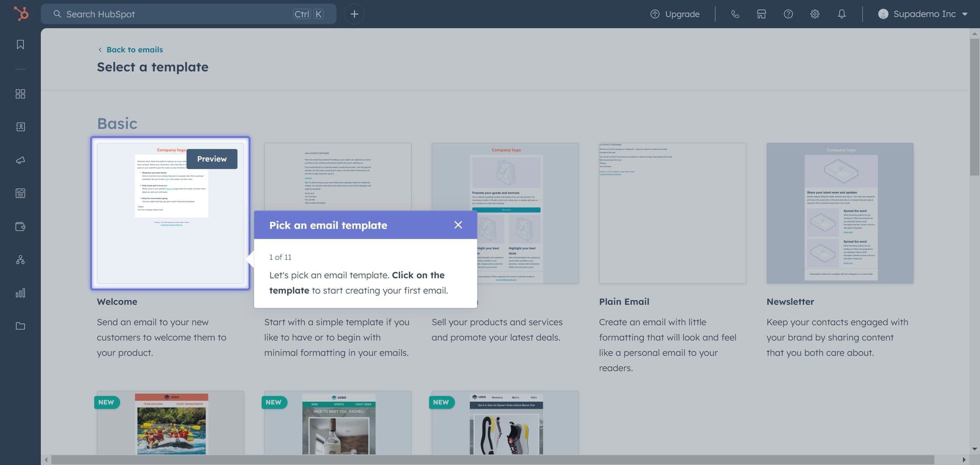The image size is (980, 465).
Task: Open the marketplace storefront icon
Action: tap(761, 14)
